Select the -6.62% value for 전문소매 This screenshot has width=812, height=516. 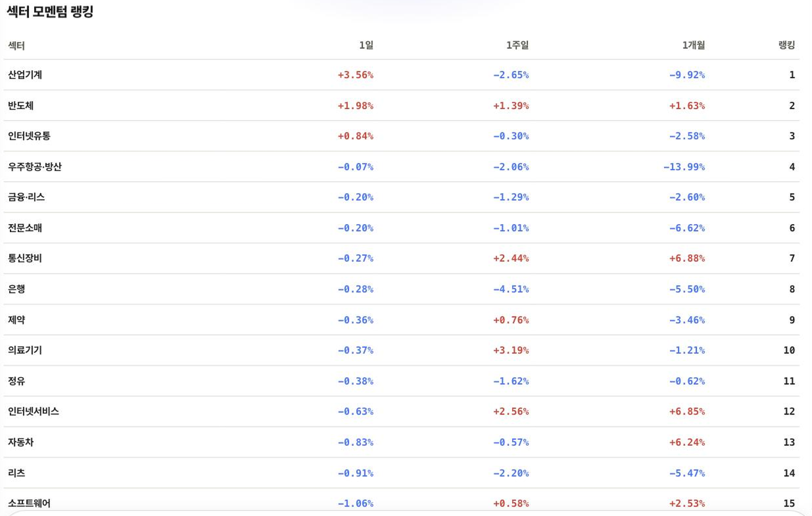pyautogui.click(x=687, y=228)
